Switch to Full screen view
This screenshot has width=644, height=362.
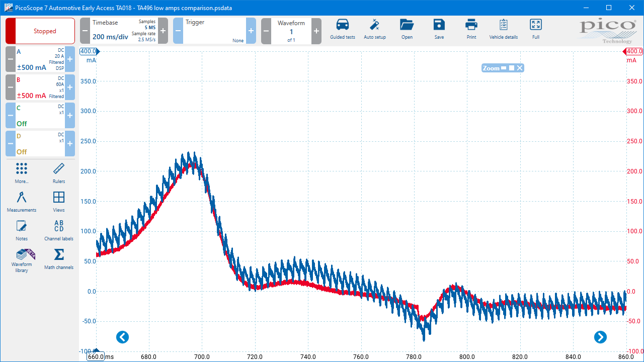click(x=535, y=29)
